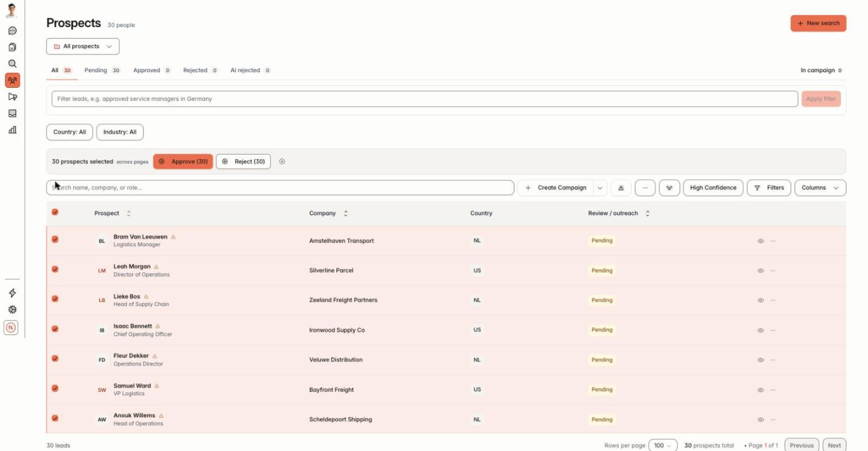Click the Reject (30) button
This screenshot has width=868, height=451.
[x=243, y=162]
